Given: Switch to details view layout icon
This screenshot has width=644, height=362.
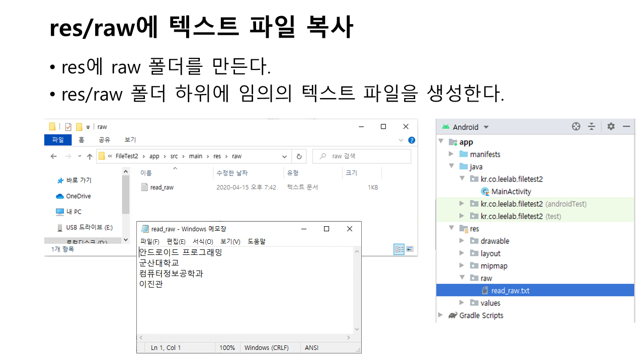Looking at the screenshot, I should [399, 249].
